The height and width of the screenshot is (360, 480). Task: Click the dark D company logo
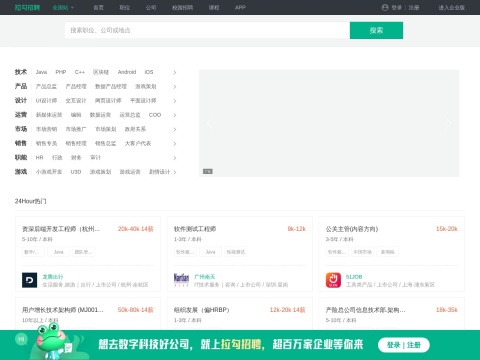coord(29,280)
